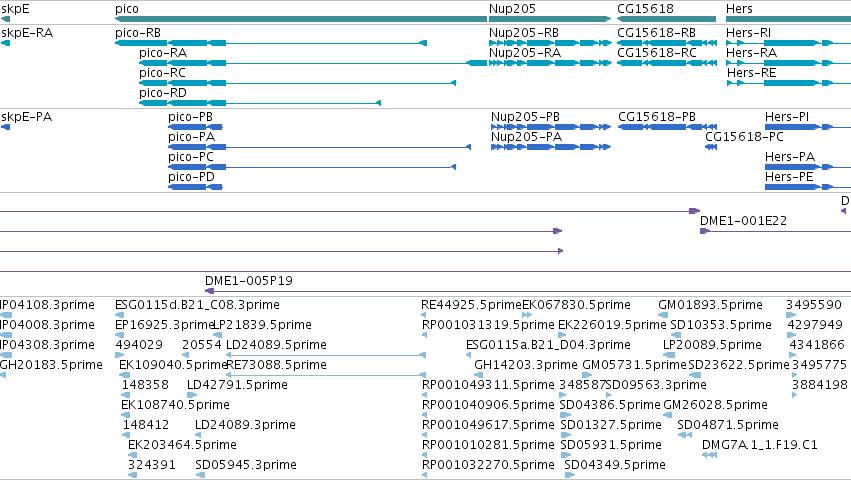Open EST LD24089.5prime
Viewport: 851px width, 480px height.
point(276,345)
